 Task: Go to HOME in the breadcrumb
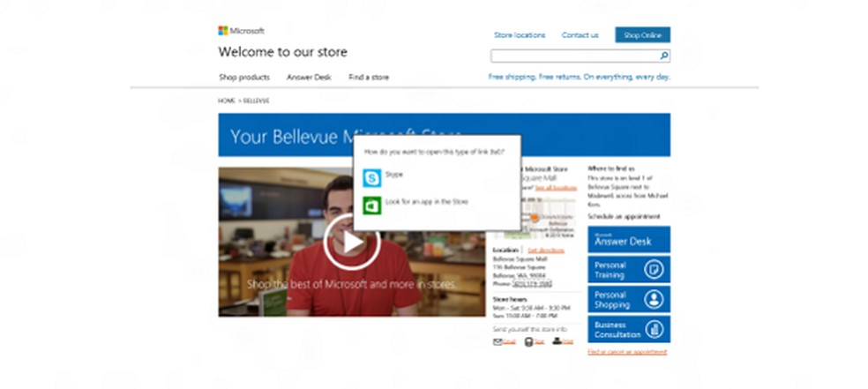(x=227, y=101)
